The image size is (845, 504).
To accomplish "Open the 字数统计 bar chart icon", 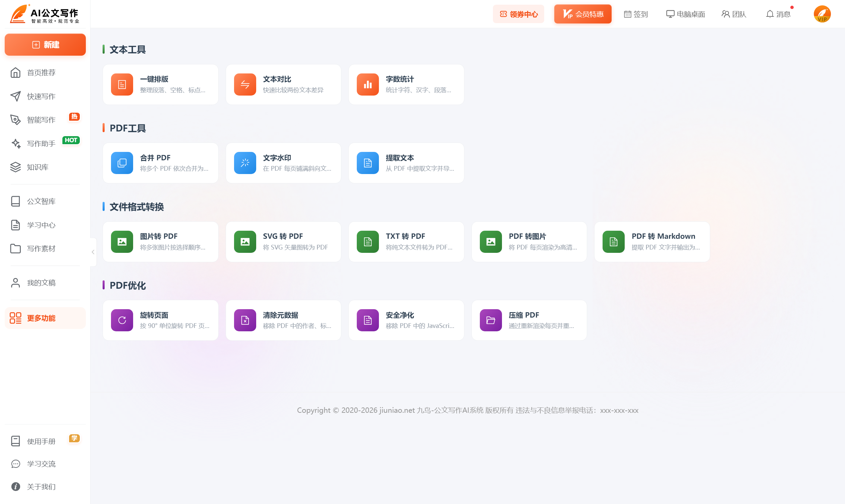I will [368, 85].
